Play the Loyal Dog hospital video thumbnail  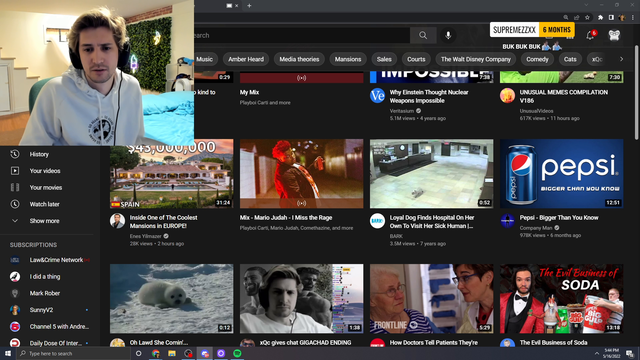click(431, 174)
